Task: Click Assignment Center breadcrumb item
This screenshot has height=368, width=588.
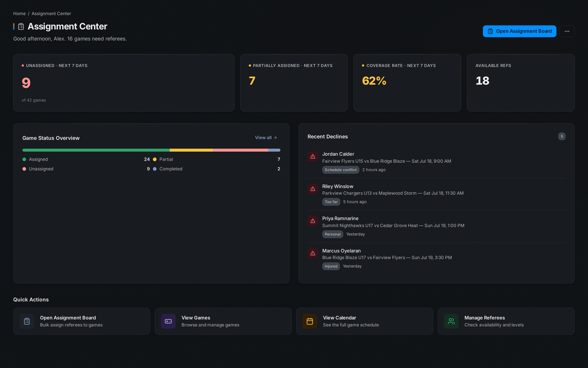Action: tap(51, 14)
